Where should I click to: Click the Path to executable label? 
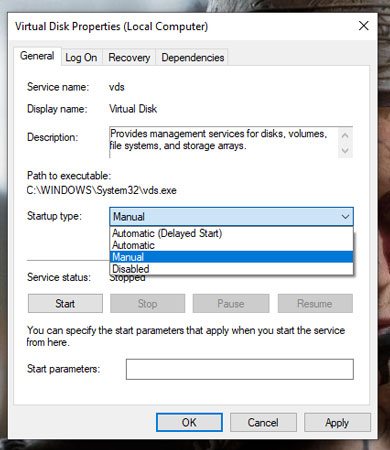(x=69, y=176)
